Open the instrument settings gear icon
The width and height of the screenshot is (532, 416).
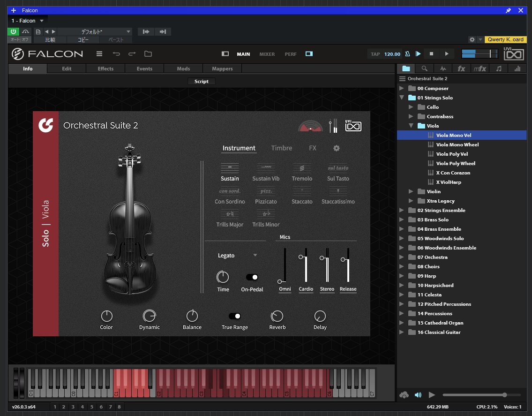click(336, 148)
